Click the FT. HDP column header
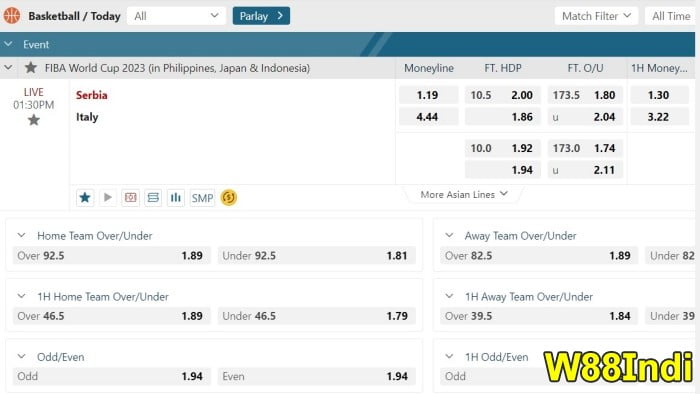This screenshot has width=700, height=394. [503, 68]
